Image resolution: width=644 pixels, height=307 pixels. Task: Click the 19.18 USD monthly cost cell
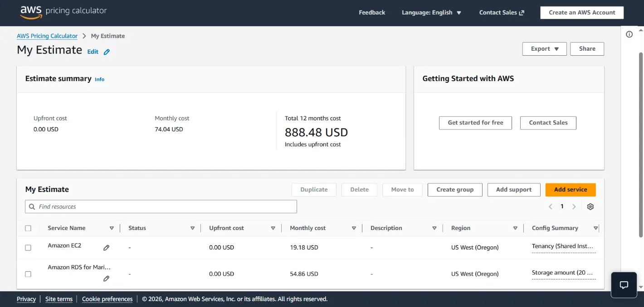[304, 248]
